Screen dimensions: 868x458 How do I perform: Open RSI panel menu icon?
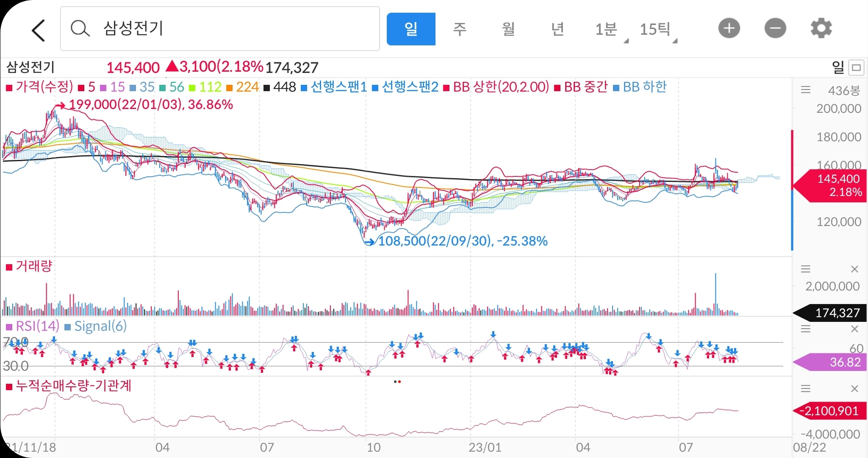[x=806, y=329]
